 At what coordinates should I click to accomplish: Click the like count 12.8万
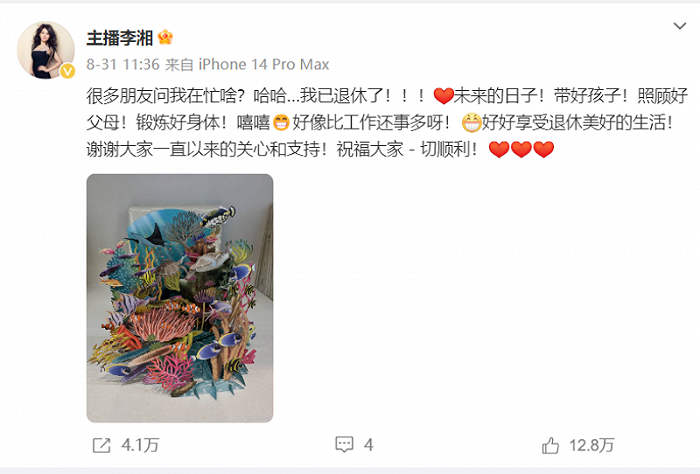592,445
